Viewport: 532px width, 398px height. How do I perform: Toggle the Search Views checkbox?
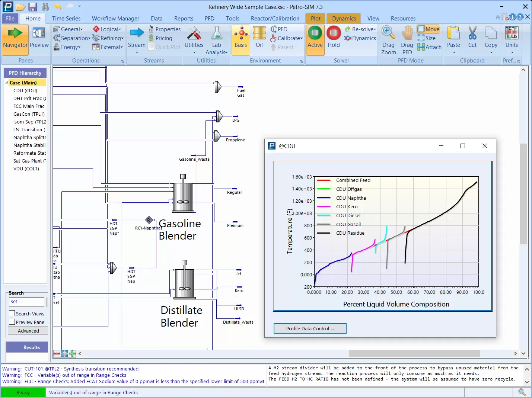click(x=12, y=314)
